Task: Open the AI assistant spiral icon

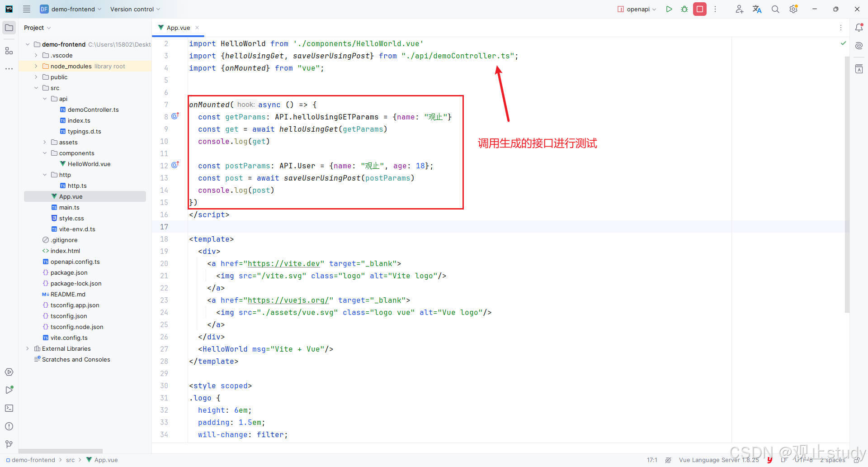Action: coord(859,46)
